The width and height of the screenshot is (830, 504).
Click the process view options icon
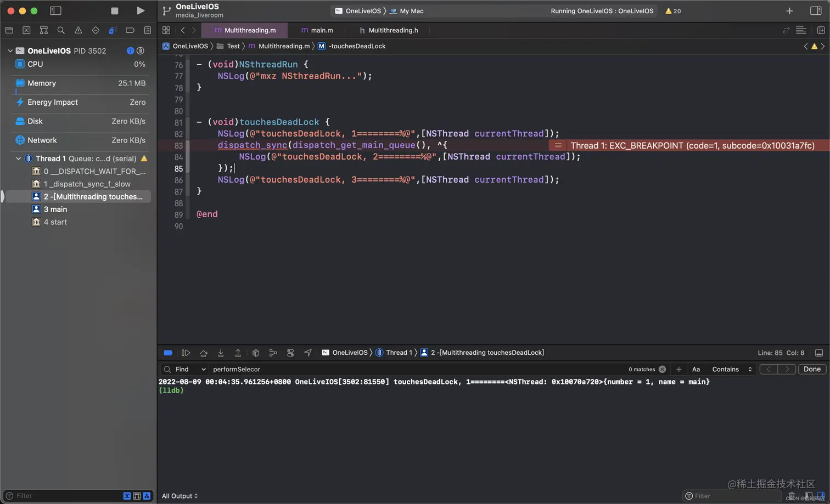pos(141,50)
